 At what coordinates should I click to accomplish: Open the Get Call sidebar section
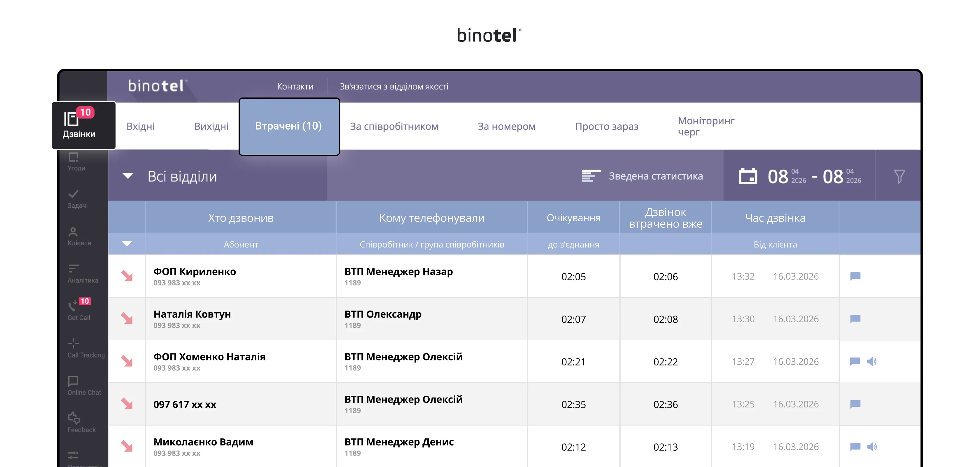(79, 310)
